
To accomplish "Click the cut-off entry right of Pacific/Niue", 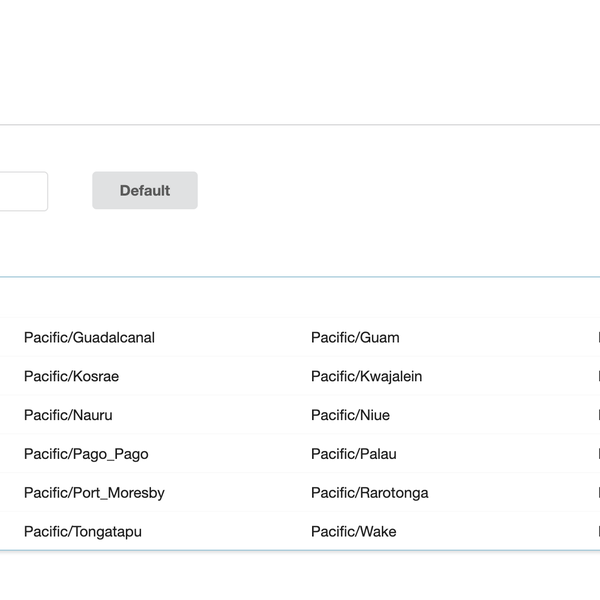I will click(x=597, y=415).
